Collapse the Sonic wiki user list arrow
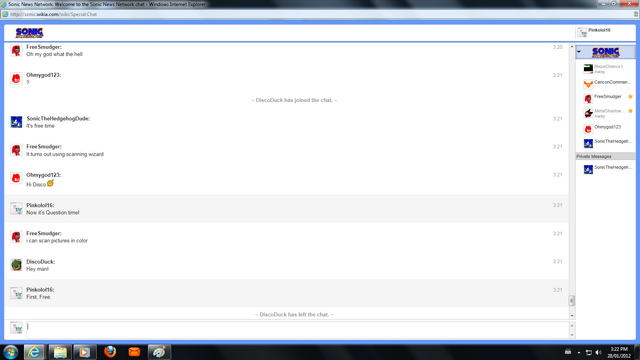Image resolution: width=640 pixels, height=360 pixels. click(579, 52)
